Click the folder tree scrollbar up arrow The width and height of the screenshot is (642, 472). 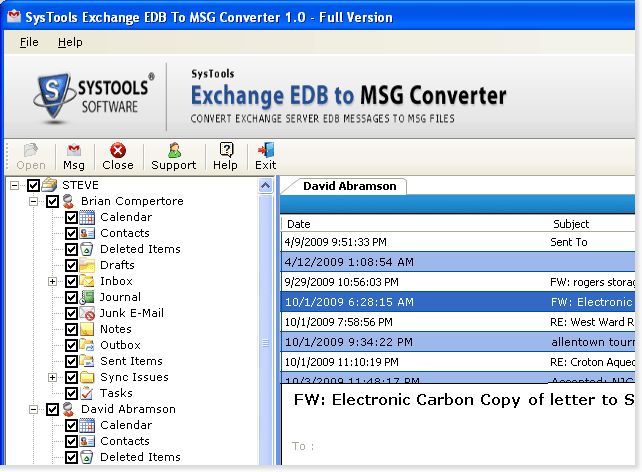coord(266,185)
